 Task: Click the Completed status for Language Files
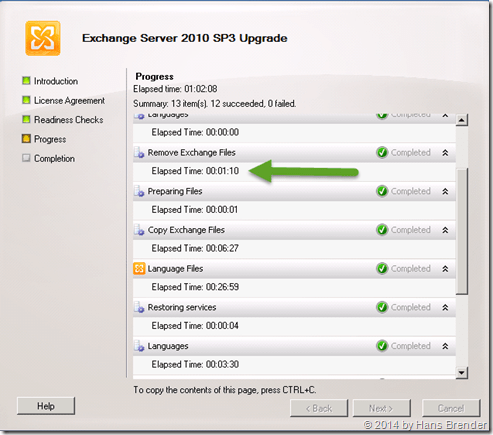[411, 269]
